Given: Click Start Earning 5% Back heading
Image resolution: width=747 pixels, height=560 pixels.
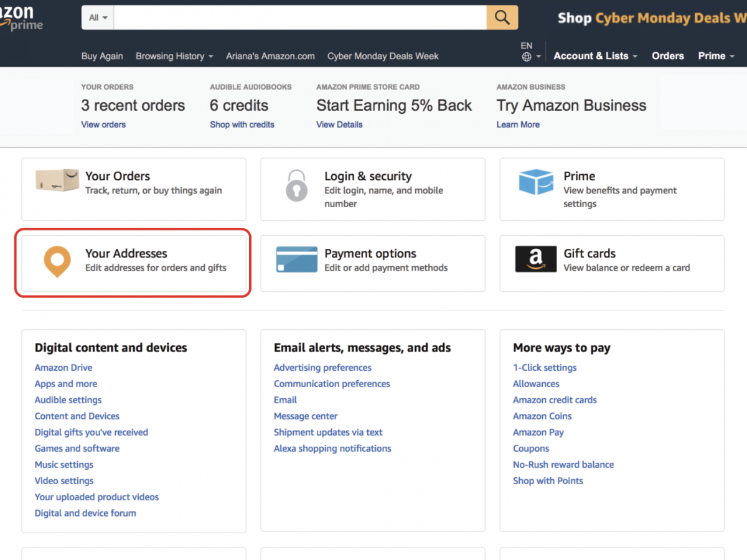Looking at the screenshot, I should click(x=394, y=106).
